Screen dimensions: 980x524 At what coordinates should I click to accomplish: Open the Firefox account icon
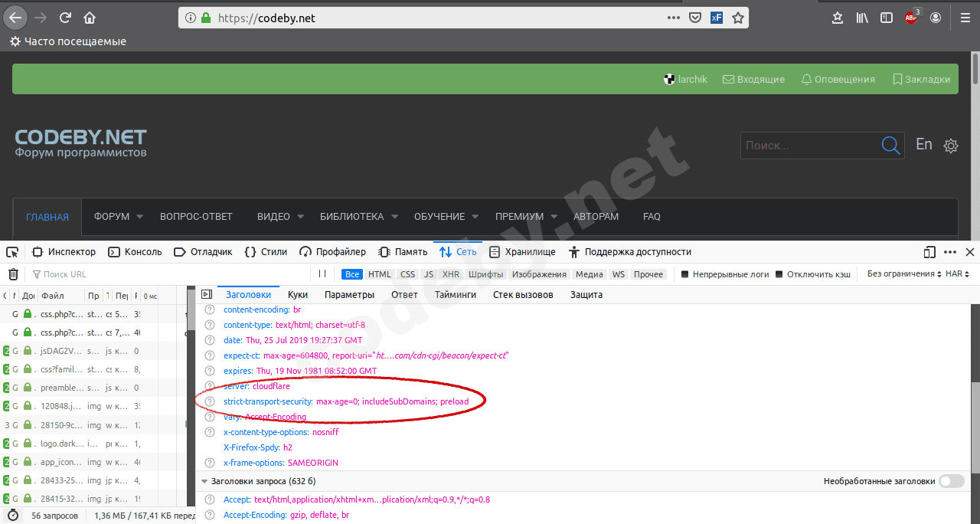coord(936,18)
